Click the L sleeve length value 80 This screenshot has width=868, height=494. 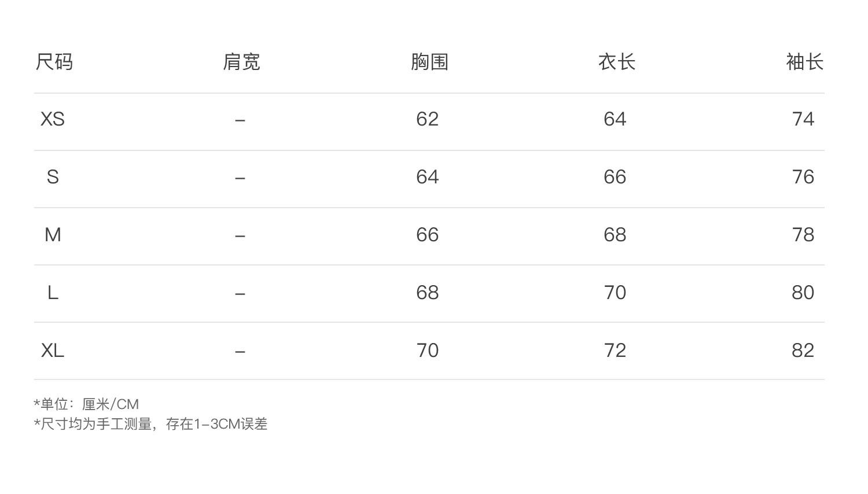(x=803, y=293)
